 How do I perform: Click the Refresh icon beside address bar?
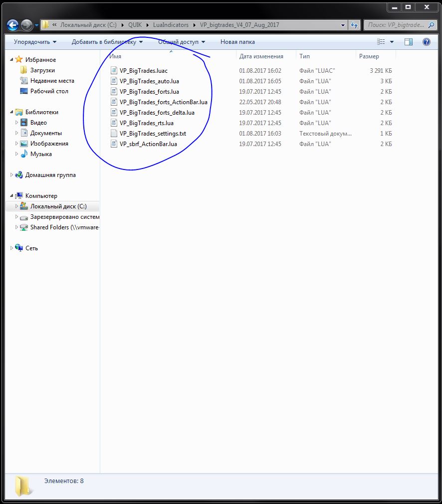[x=354, y=25]
